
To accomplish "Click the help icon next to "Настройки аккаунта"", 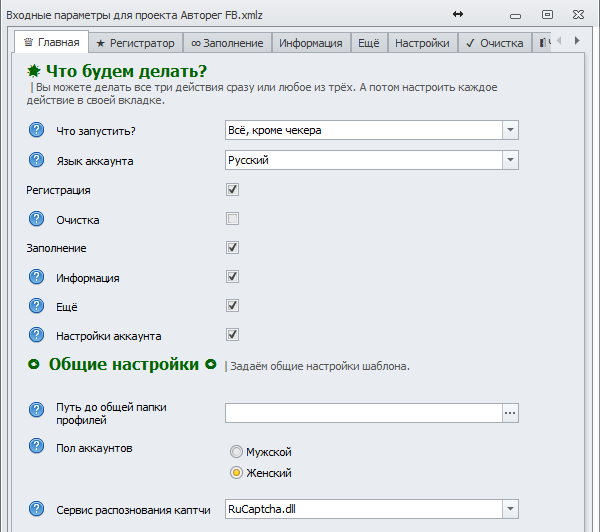I will pyautogui.click(x=37, y=335).
